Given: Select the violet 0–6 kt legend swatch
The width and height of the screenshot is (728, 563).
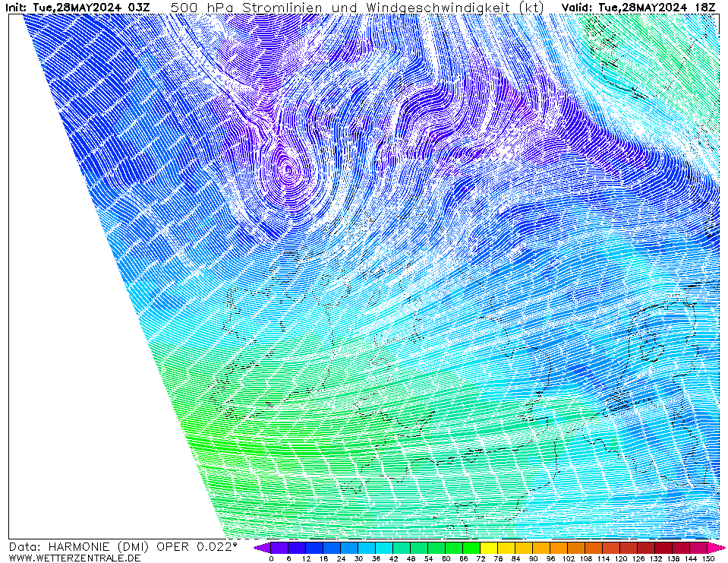Looking at the screenshot, I should coord(279,548).
